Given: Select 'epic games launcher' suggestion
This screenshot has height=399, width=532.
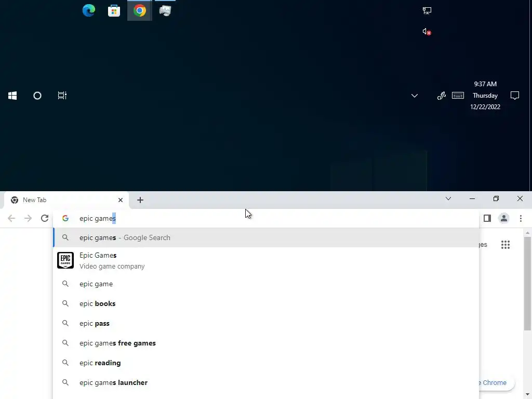Looking at the screenshot, I should pyautogui.click(x=266, y=382).
